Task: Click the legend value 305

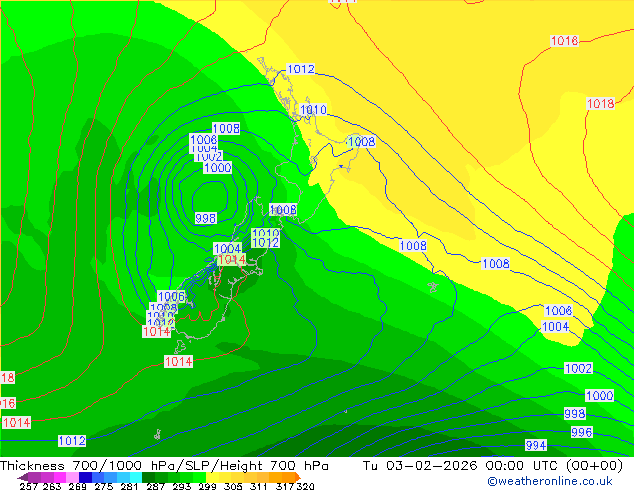Action: pos(233,486)
